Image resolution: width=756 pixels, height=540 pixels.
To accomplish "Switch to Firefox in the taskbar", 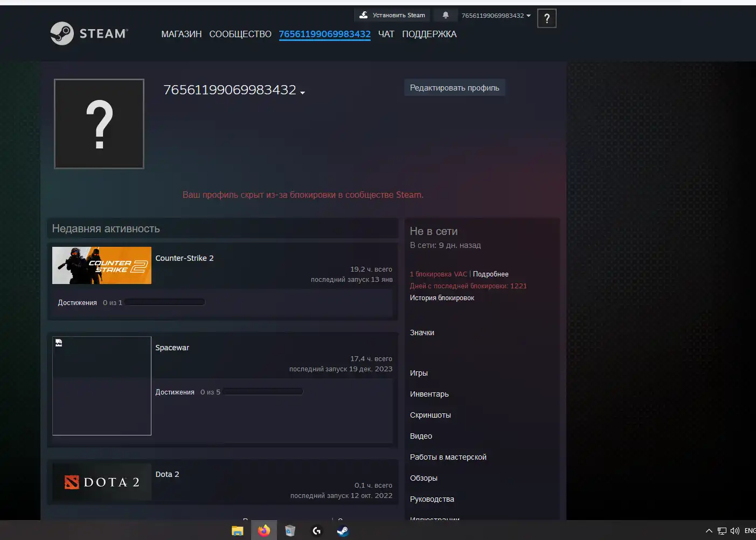I will tap(264, 531).
